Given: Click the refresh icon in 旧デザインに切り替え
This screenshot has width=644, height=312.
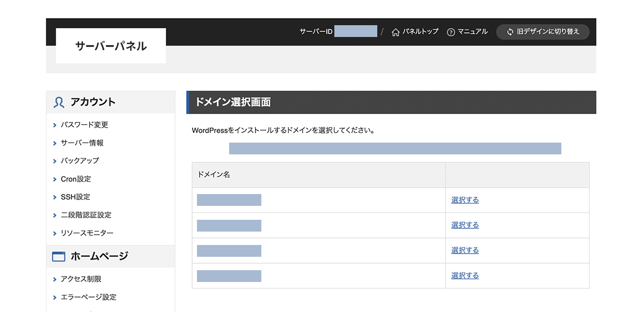Looking at the screenshot, I should click(x=510, y=32).
